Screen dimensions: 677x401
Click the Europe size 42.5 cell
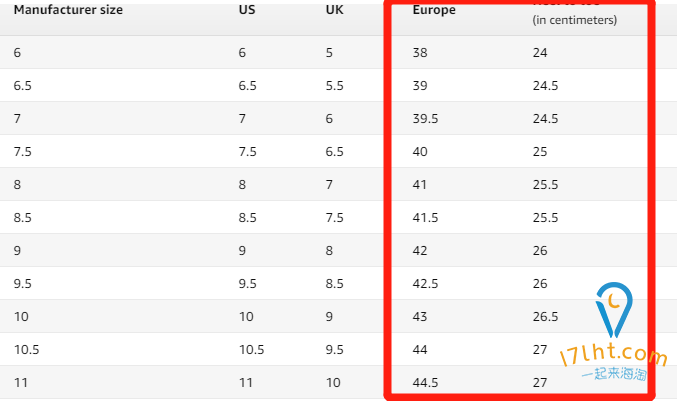(x=425, y=284)
